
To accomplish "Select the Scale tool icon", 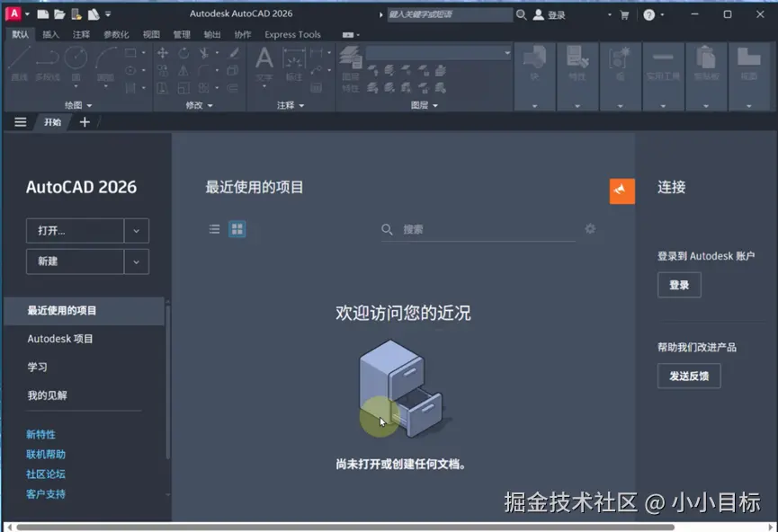I will [x=183, y=88].
